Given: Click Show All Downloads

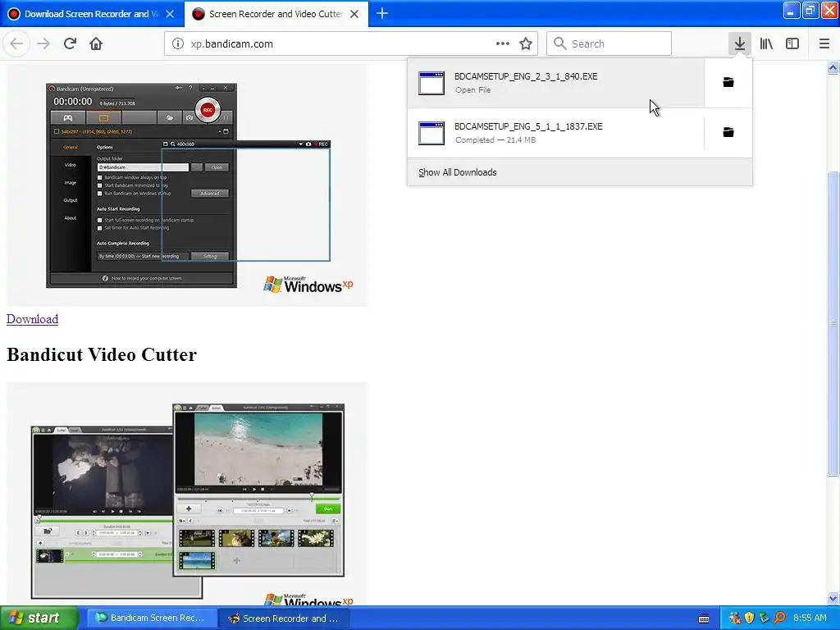Looking at the screenshot, I should point(458,172).
